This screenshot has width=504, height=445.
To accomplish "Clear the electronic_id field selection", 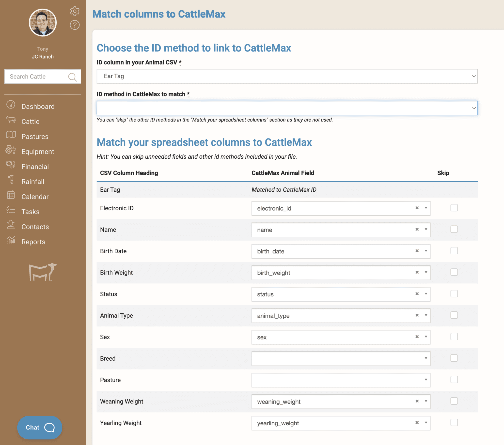I will [x=417, y=208].
